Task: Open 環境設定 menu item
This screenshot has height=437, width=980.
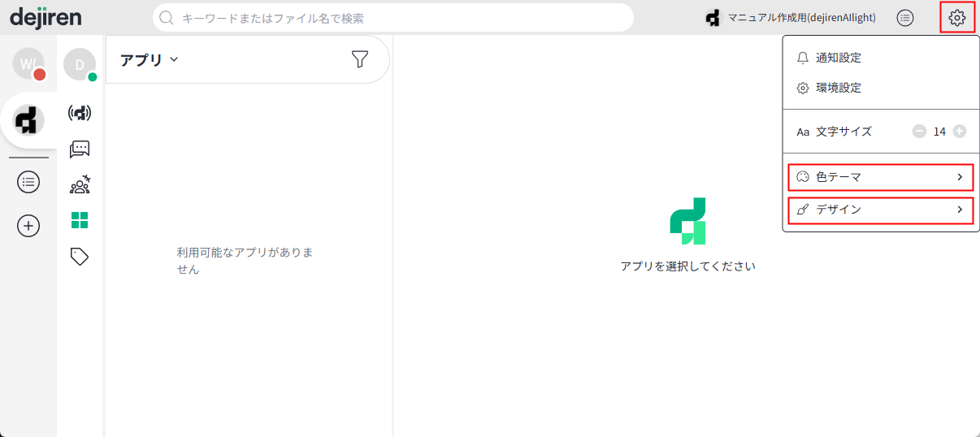Action: 838,88
